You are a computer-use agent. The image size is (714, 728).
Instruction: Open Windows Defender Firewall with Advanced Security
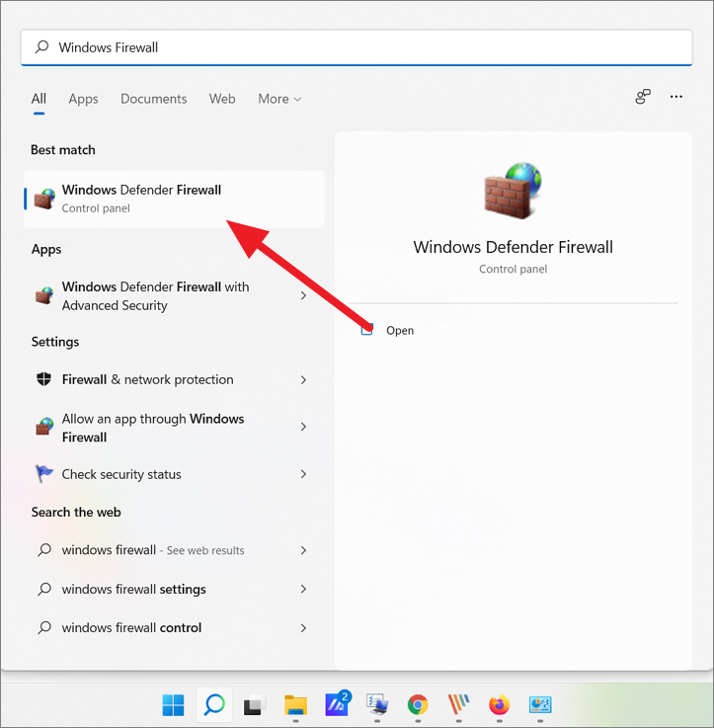(175, 295)
